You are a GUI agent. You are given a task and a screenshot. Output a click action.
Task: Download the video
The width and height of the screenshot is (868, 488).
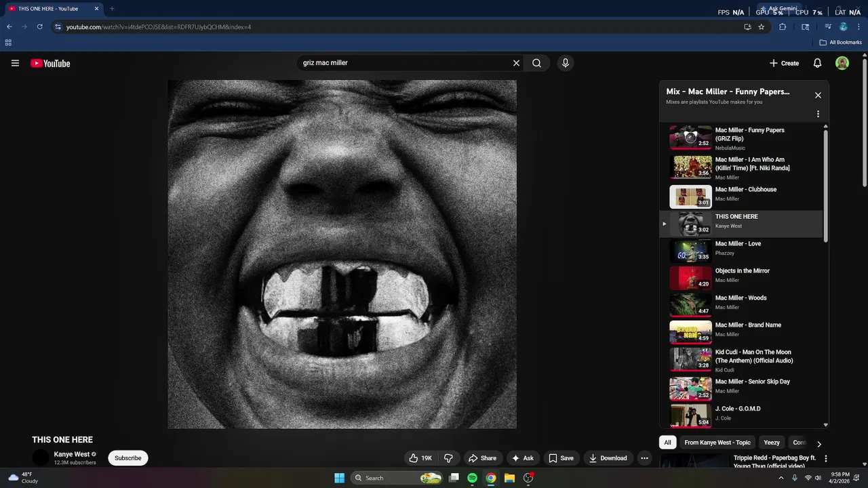(x=608, y=458)
